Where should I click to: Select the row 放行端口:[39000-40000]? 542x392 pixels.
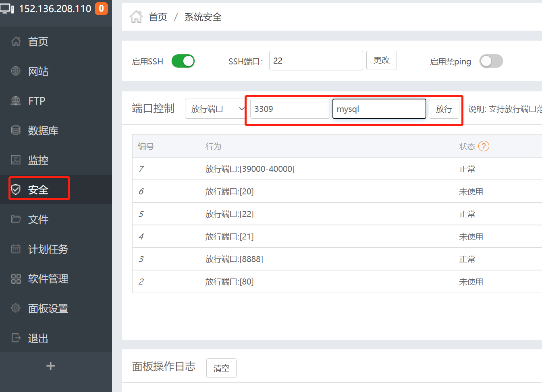pos(337,169)
